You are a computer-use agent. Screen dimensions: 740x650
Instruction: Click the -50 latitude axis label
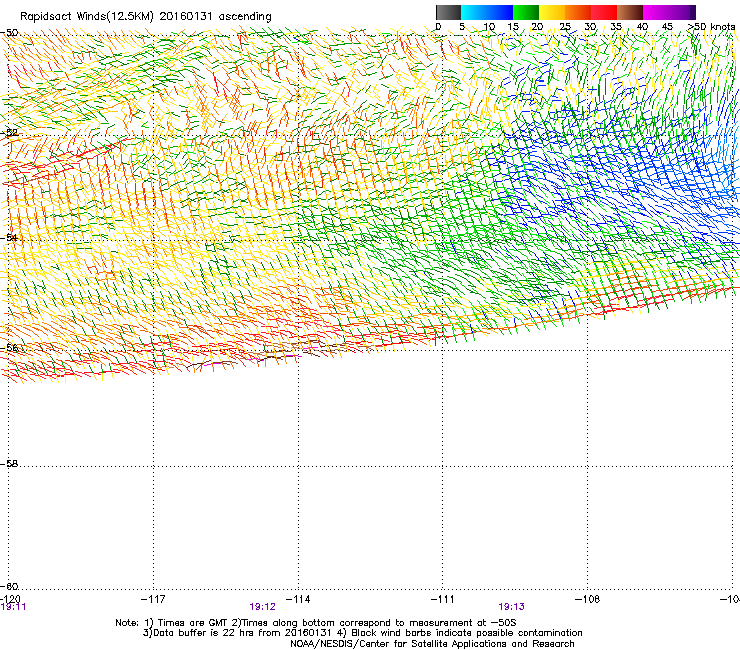click(9, 33)
